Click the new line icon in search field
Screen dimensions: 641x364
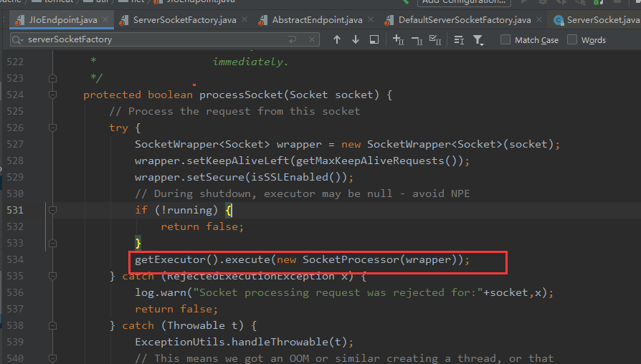point(292,39)
